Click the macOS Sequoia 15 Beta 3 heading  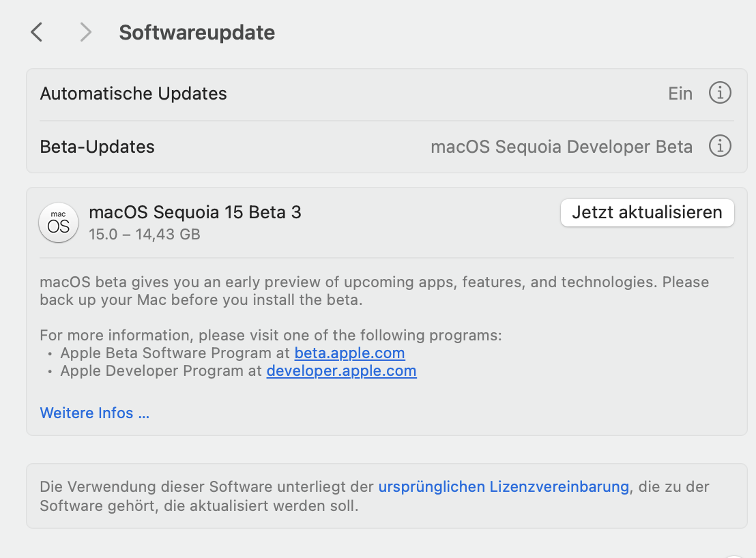[x=194, y=212]
